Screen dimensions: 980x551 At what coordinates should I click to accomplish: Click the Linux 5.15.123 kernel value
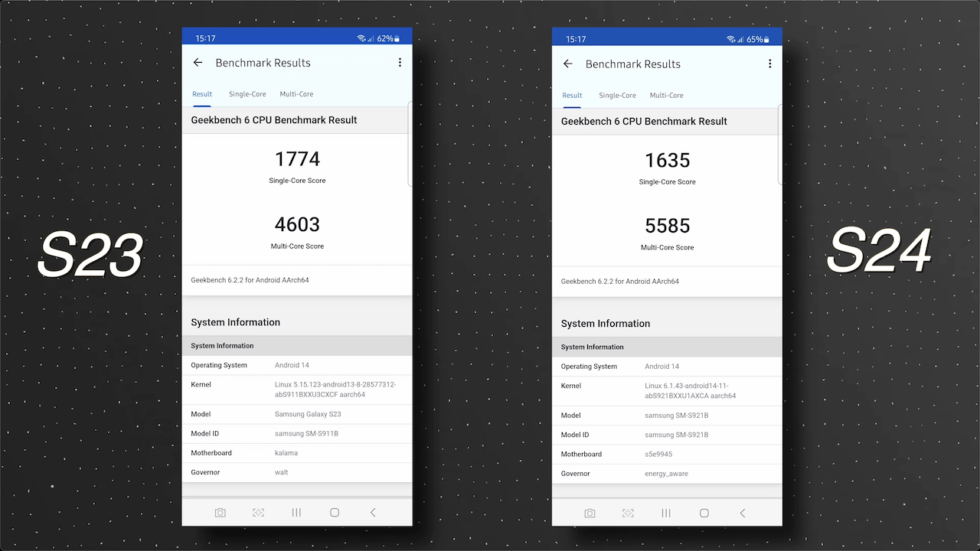pos(335,390)
